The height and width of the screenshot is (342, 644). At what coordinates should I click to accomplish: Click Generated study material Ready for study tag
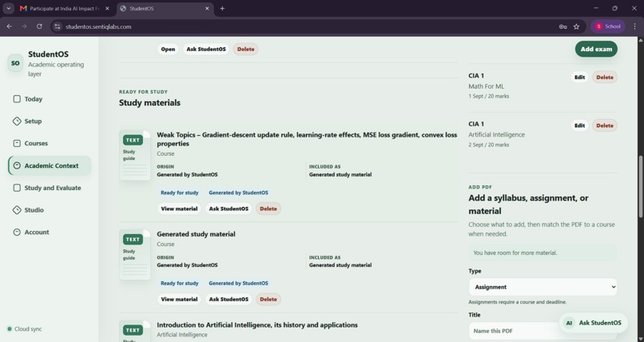[180, 284]
